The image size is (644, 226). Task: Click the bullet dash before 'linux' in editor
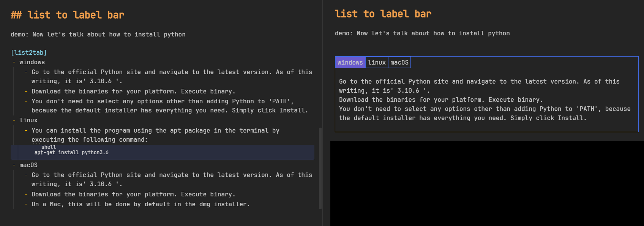click(x=14, y=120)
